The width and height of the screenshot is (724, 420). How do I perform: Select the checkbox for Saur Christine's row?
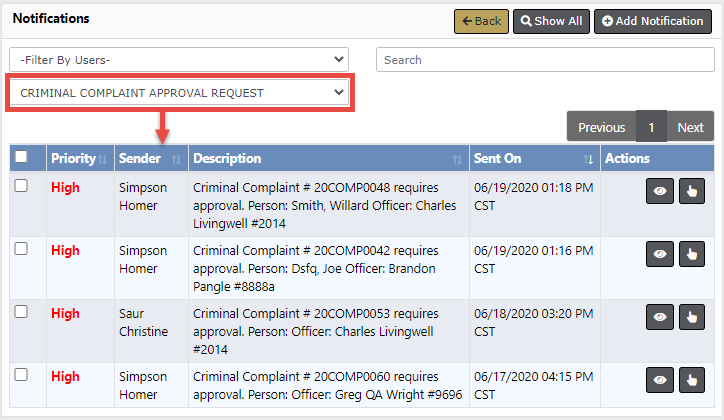click(x=21, y=313)
